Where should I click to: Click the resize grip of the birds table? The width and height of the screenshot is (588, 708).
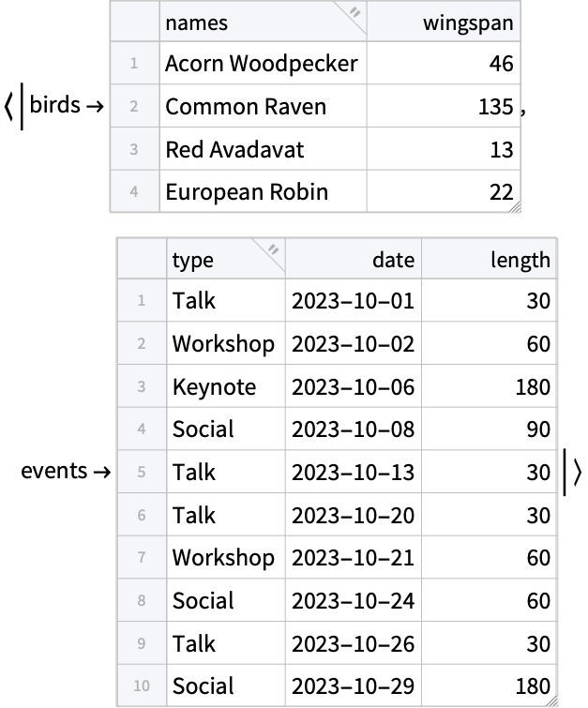click(x=515, y=207)
